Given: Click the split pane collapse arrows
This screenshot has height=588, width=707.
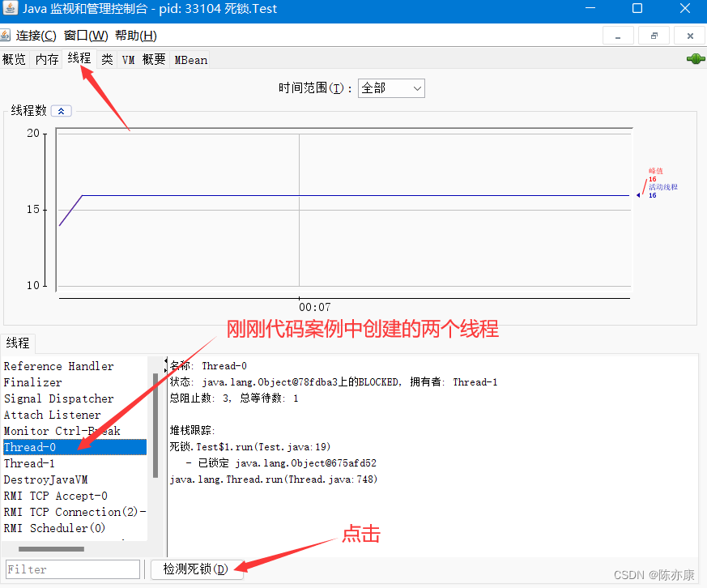Looking at the screenshot, I should [165, 365].
